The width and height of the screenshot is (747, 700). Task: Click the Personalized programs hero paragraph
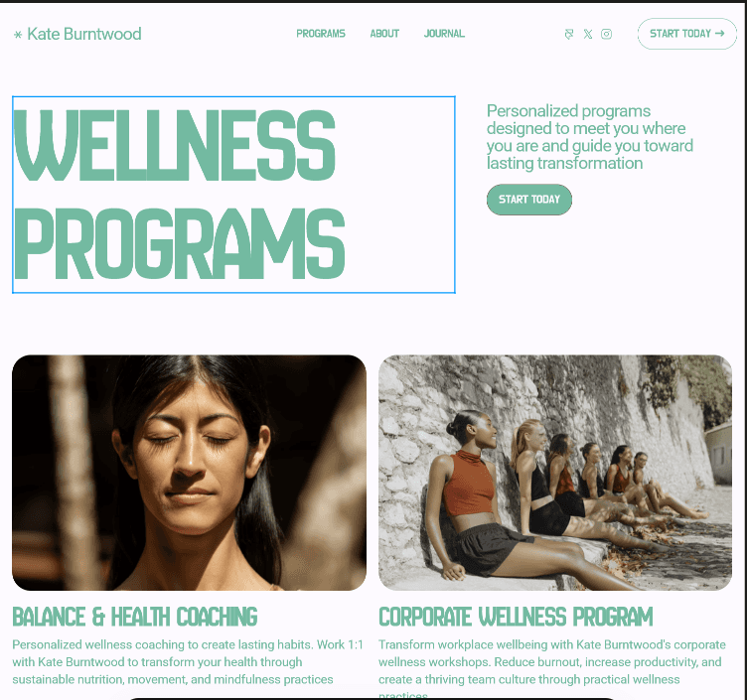point(589,137)
